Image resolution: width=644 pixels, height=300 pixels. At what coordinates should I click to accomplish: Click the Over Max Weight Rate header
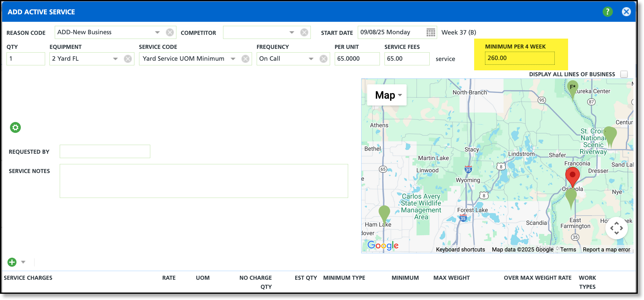coord(538,278)
